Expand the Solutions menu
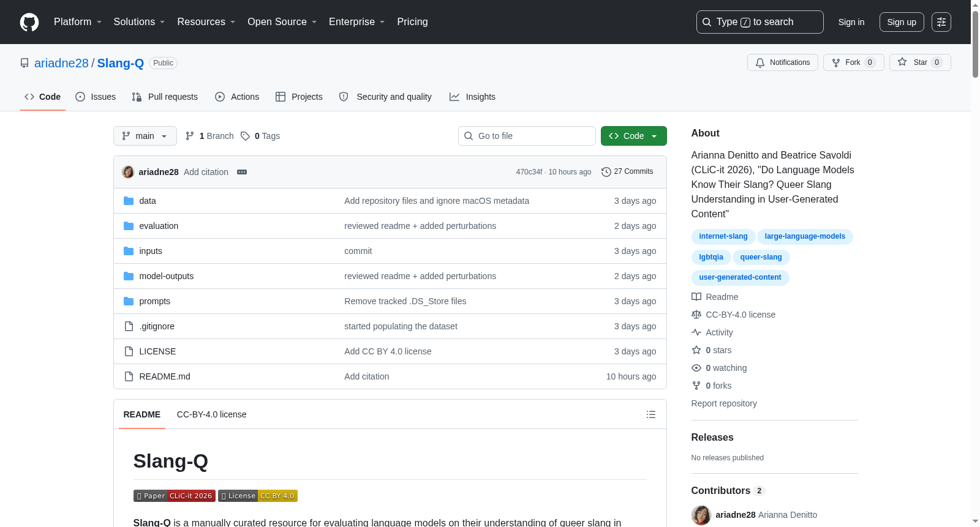The width and height of the screenshot is (980, 527). [139, 22]
